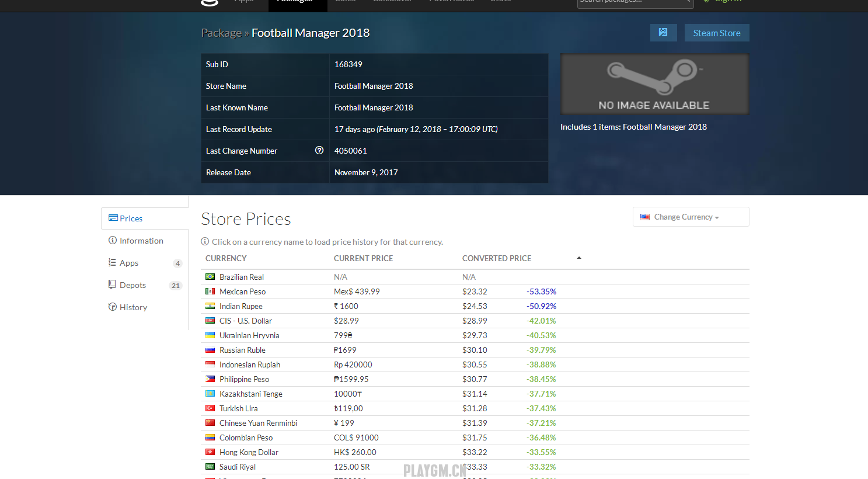Click the Mexican Peso flag icon

click(210, 291)
